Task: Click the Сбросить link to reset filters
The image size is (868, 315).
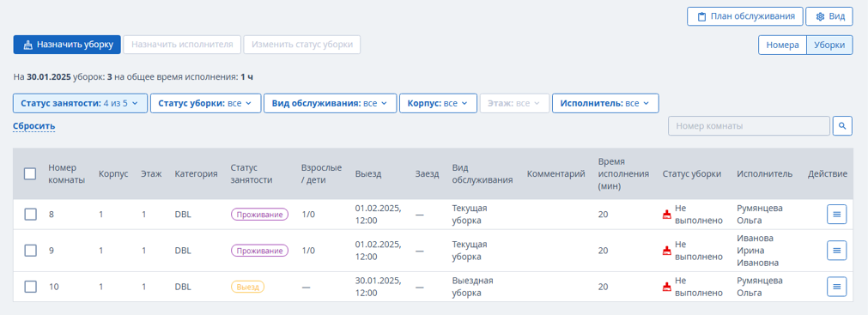Action: pos(33,126)
